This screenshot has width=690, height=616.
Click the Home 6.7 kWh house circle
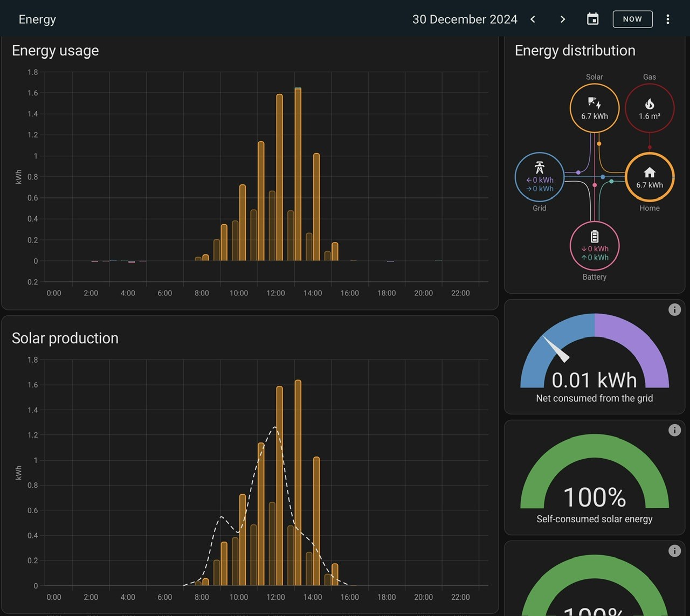pyautogui.click(x=650, y=177)
